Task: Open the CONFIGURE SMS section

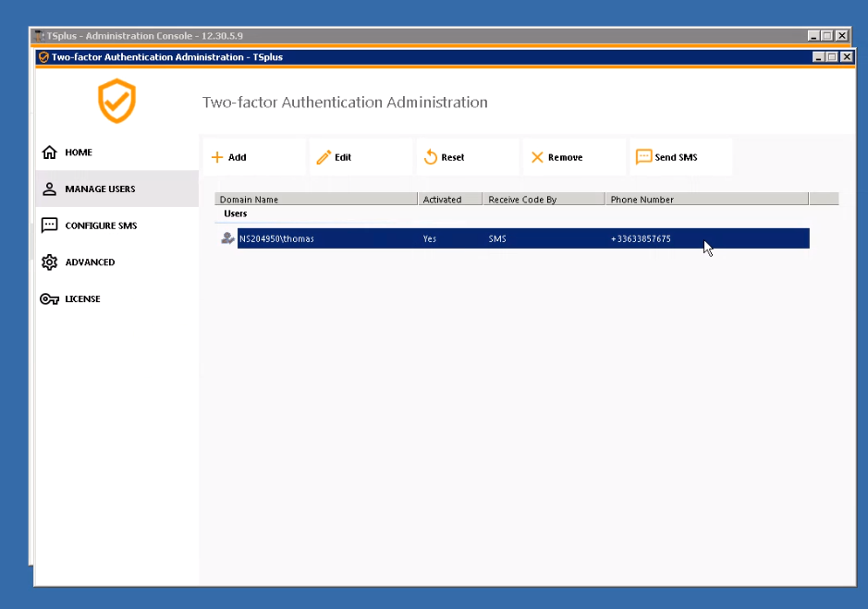Action: 101,225
